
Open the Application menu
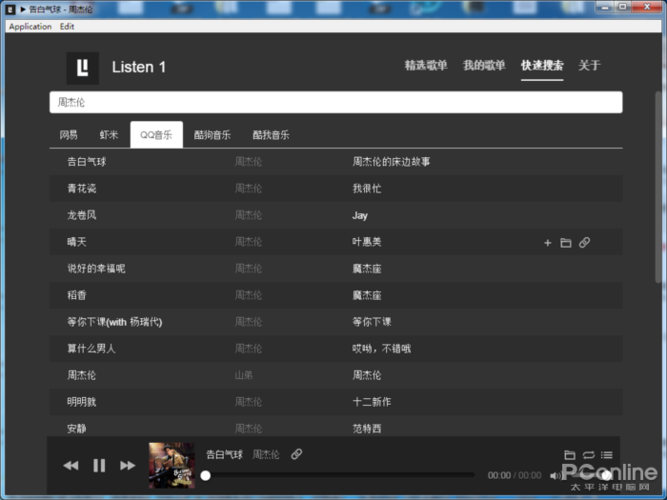coord(30,26)
